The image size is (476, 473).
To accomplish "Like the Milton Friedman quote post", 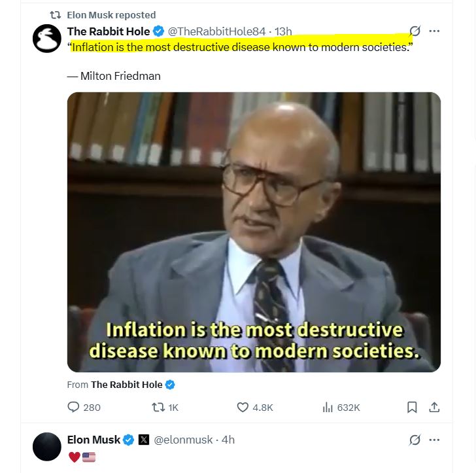I will tap(243, 407).
